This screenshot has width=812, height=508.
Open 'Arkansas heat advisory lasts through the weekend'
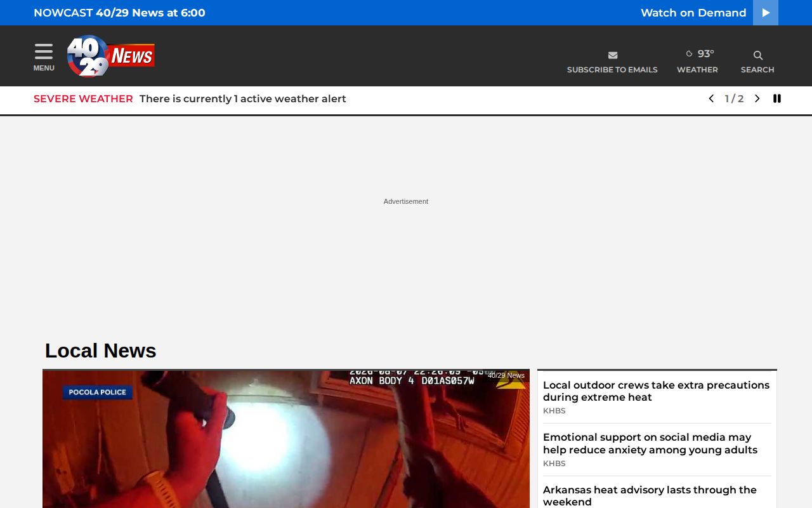coord(650,496)
